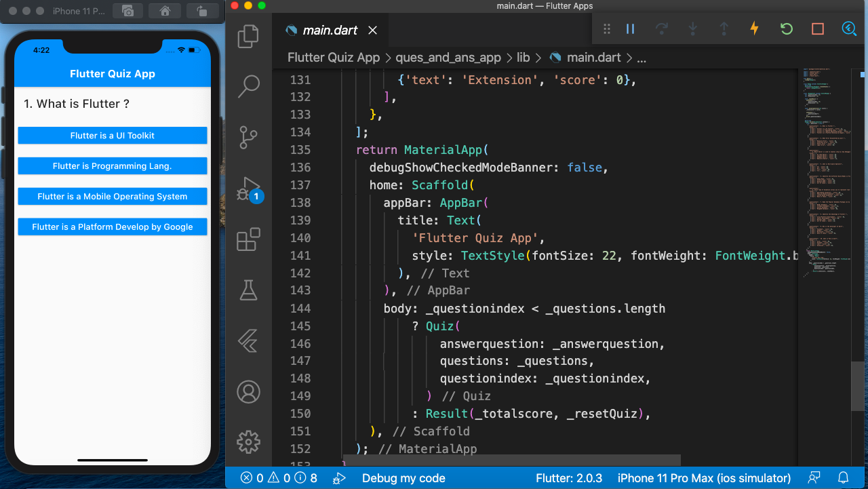Image resolution: width=868 pixels, height=489 pixels.
Task: Open the lib breadcrumb dropdown
Action: [x=523, y=58]
